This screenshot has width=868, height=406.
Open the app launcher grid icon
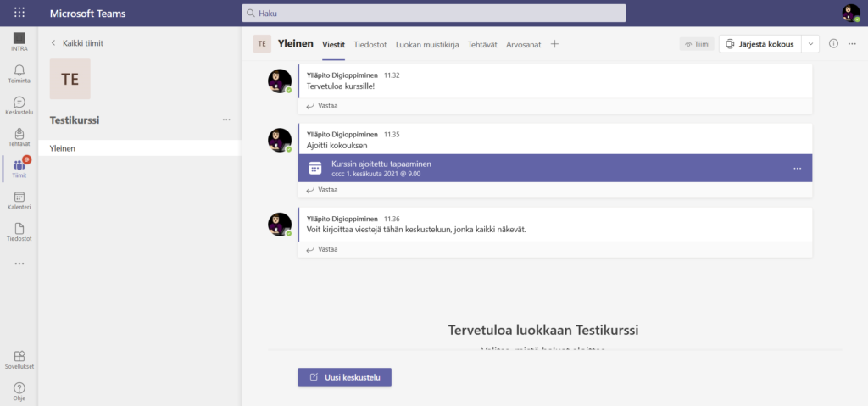point(19,13)
